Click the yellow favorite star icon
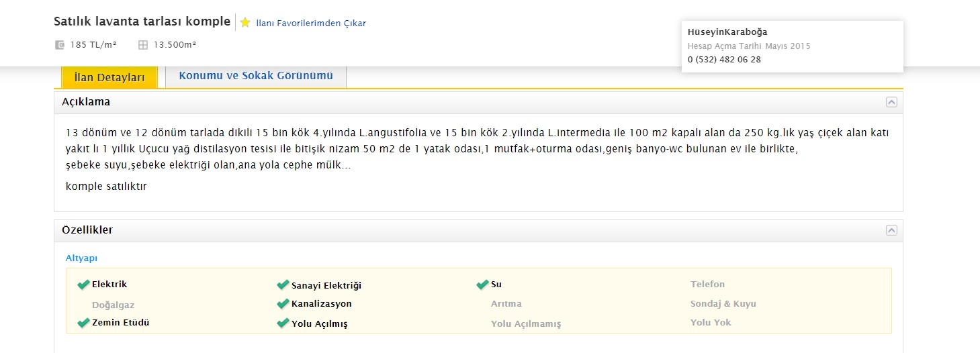The height and width of the screenshot is (353, 980). (x=245, y=22)
